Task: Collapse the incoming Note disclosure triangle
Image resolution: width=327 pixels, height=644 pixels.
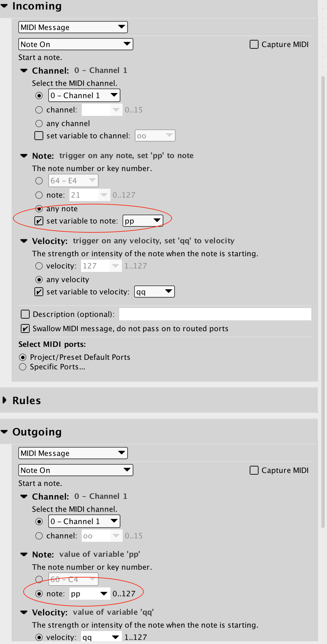Action: point(24,156)
